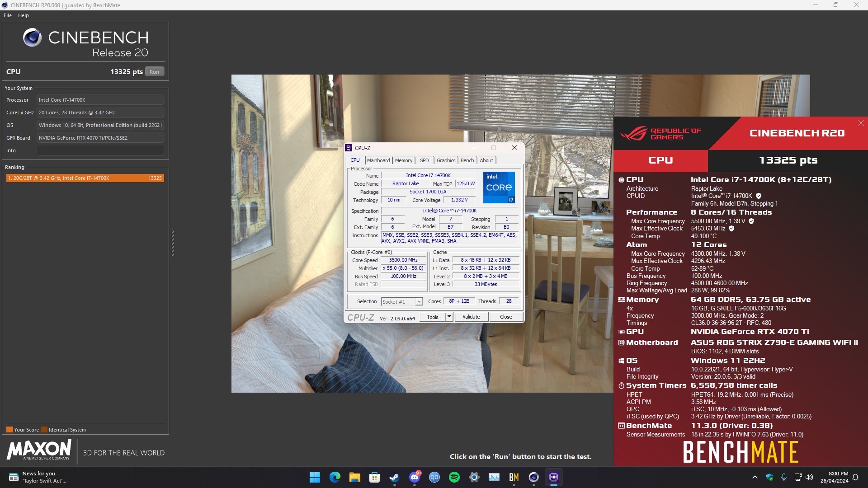868x488 pixels.
Task: Open File Explorer from the taskbar
Action: click(354, 477)
